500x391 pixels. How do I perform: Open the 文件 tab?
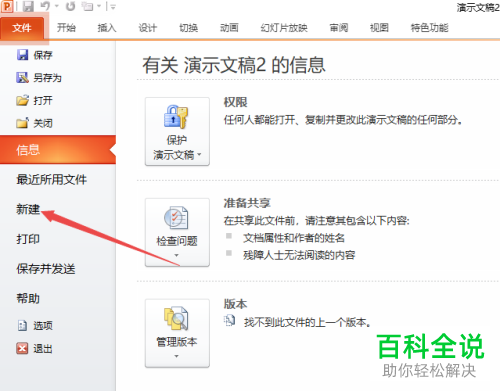[22, 28]
